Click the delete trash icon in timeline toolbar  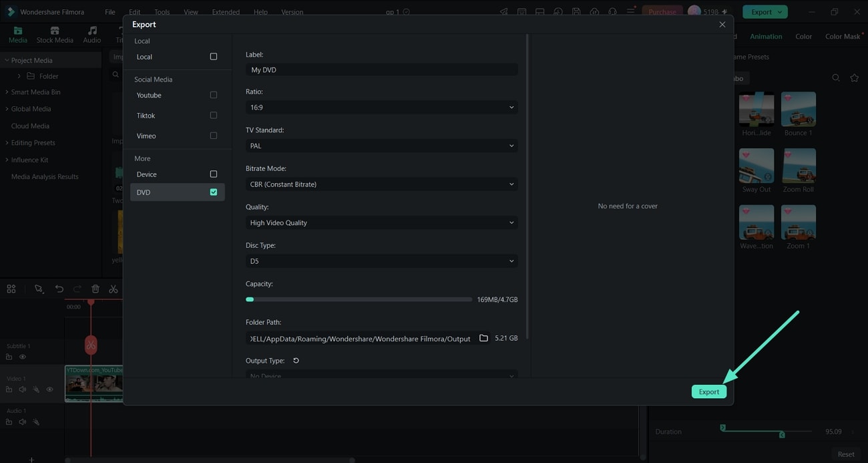pyautogui.click(x=95, y=289)
